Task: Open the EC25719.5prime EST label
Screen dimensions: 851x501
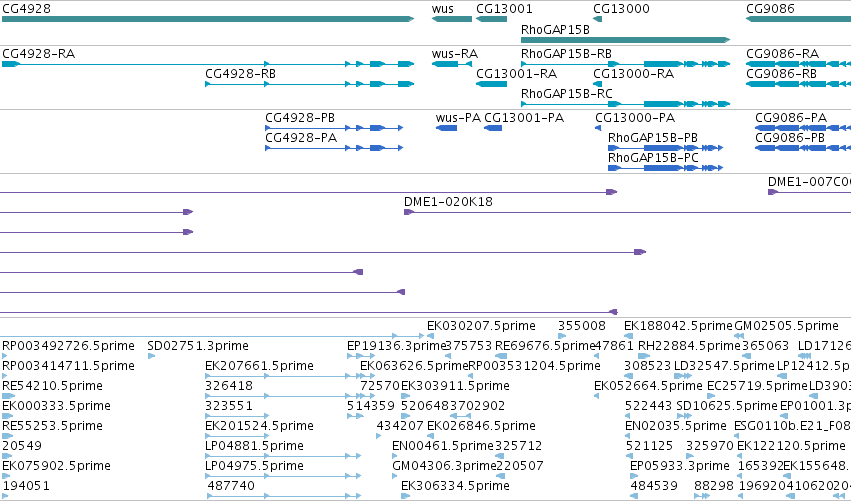Action: tap(757, 386)
